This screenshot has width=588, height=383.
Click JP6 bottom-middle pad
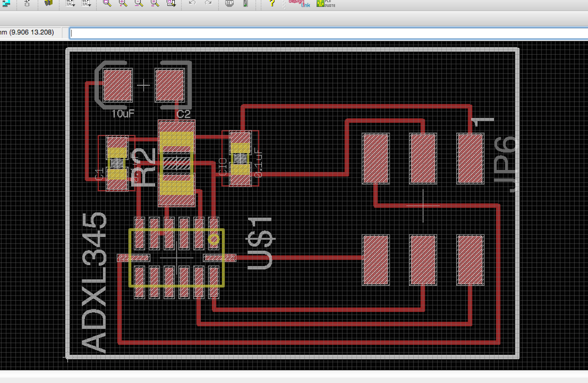[423, 260]
